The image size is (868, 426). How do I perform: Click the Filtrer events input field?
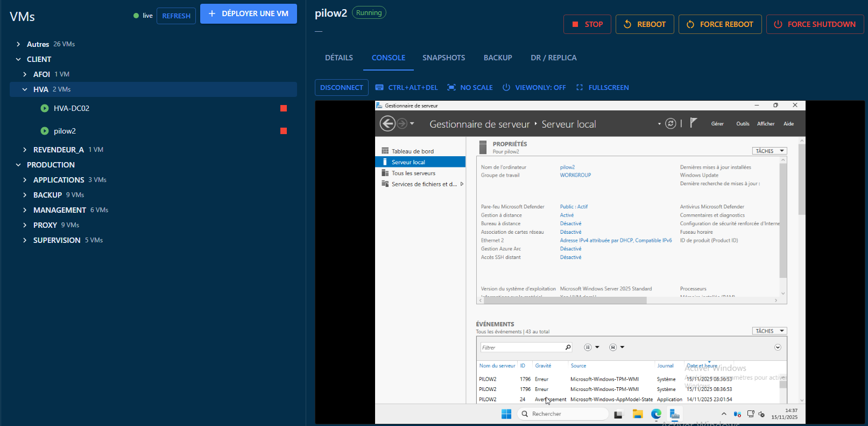(x=522, y=347)
